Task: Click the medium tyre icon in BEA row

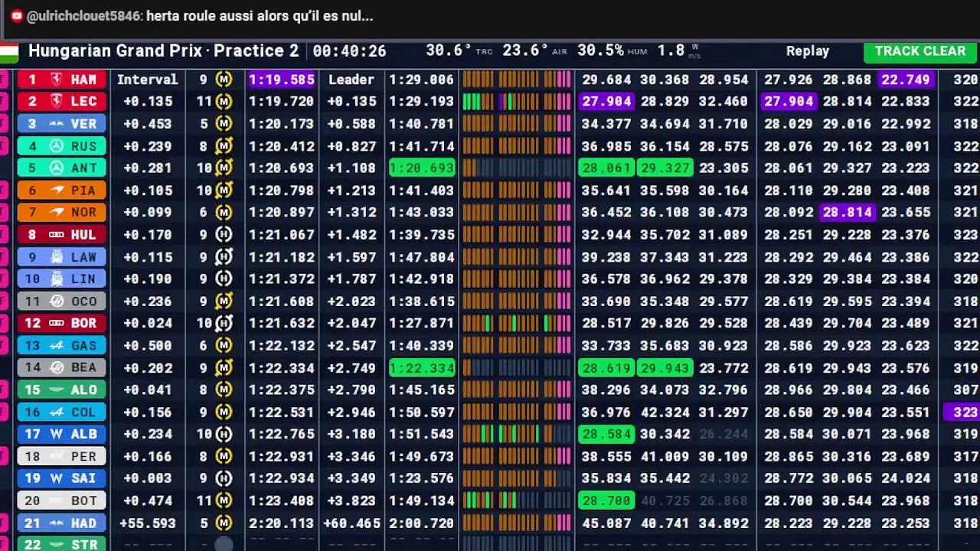Action: click(224, 367)
